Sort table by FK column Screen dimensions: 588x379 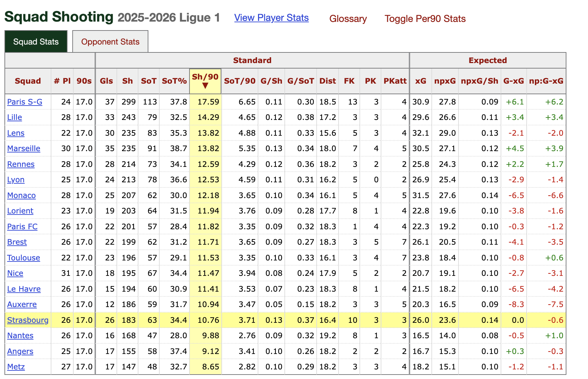tap(349, 81)
